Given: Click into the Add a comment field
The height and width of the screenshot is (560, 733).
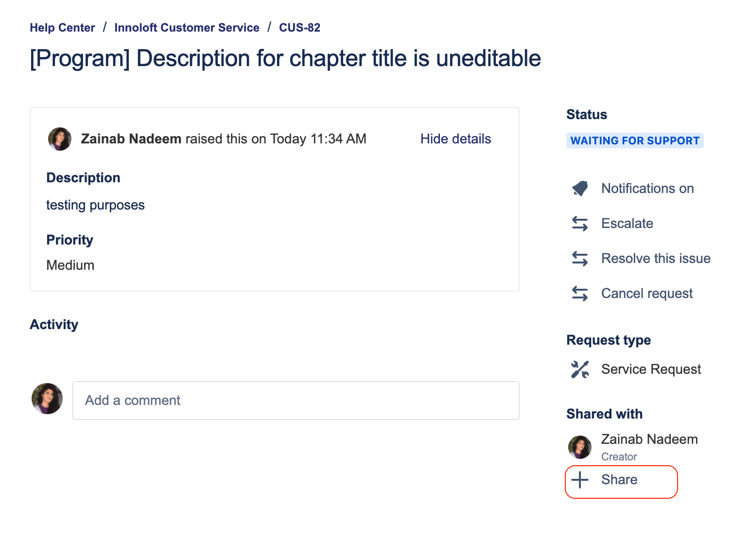Looking at the screenshot, I should (296, 401).
